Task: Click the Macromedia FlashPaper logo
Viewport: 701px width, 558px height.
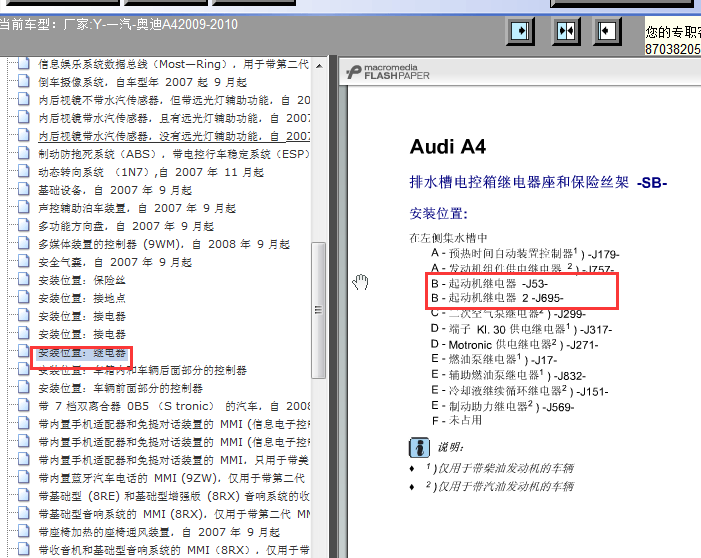Action: (388, 72)
